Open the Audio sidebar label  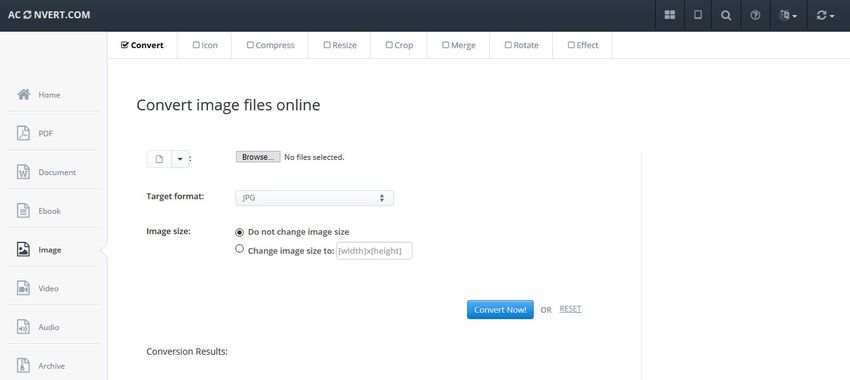(x=49, y=327)
